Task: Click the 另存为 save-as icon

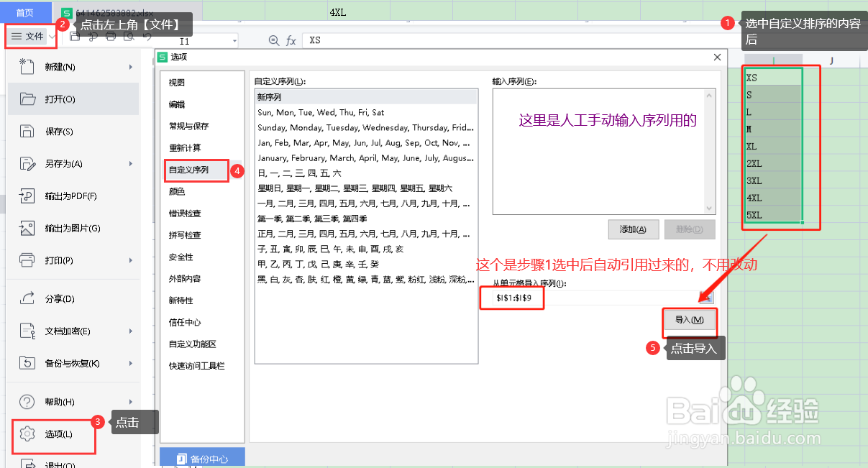Action: click(27, 164)
